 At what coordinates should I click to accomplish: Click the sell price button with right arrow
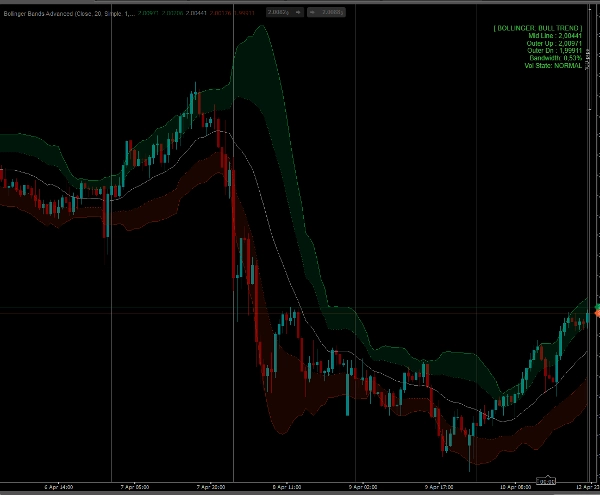click(x=285, y=12)
